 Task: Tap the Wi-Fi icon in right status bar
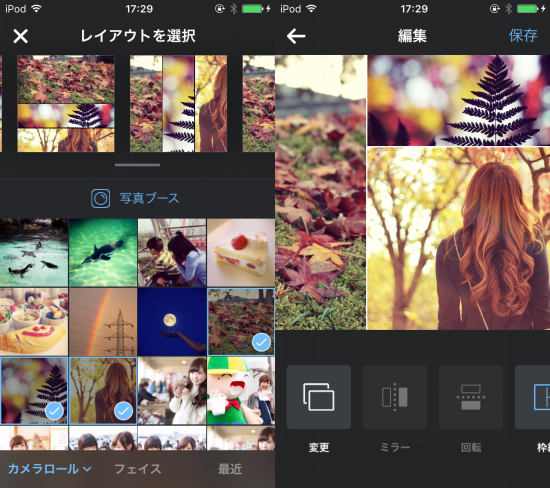[311, 9]
